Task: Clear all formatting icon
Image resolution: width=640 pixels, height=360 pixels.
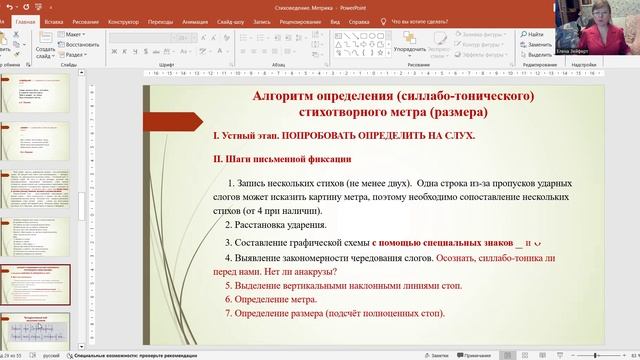Action: (227, 38)
